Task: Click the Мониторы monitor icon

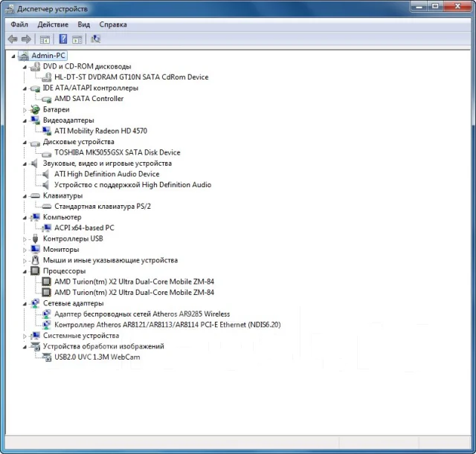Action: 35,249
